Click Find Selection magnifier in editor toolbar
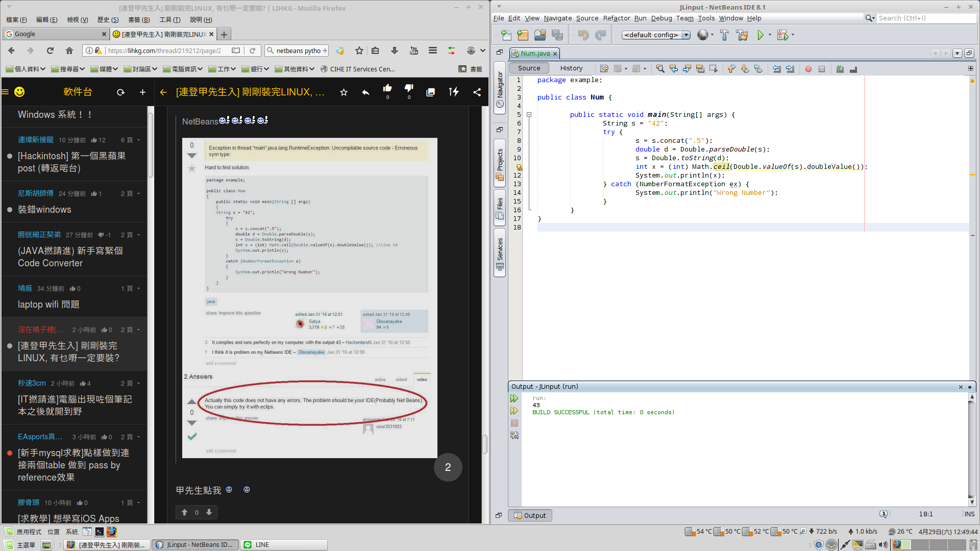Image resolution: width=980 pixels, height=551 pixels. pyautogui.click(x=660, y=69)
